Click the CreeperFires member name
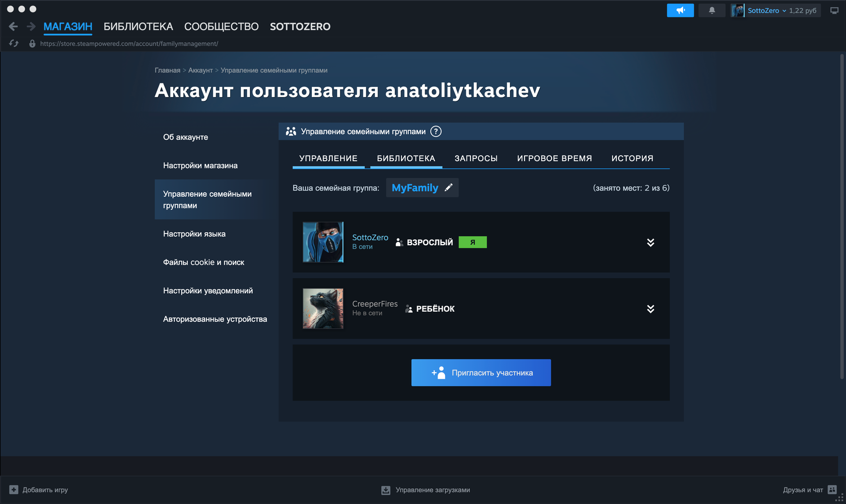Image resolution: width=846 pixels, height=504 pixels. click(375, 304)
